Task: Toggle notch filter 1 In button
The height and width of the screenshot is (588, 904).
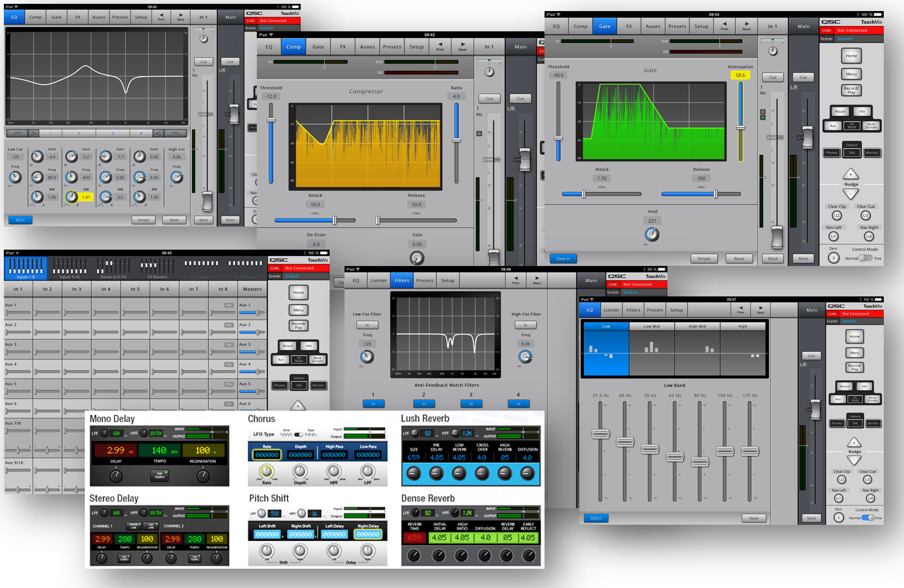Action: coord(373,404)
